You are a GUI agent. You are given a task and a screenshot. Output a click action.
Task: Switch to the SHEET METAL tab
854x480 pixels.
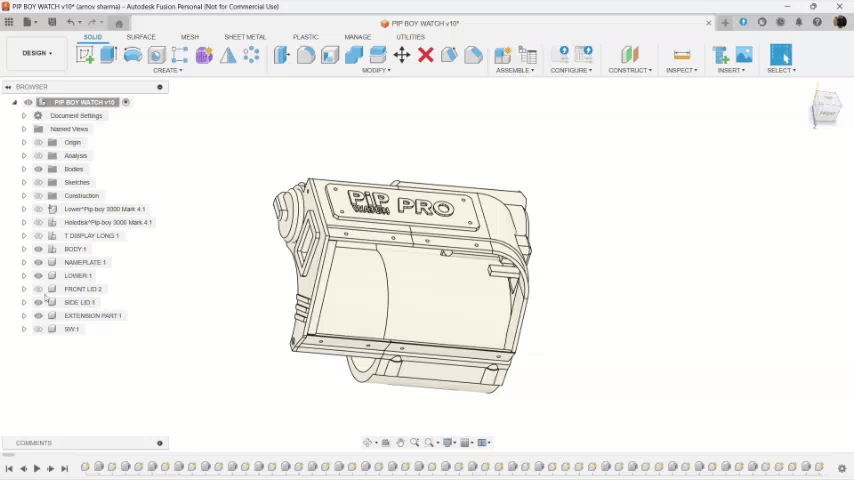245,37
